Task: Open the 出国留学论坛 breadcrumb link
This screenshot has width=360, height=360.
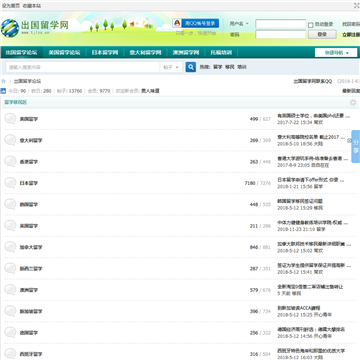Action: point(27,81)
